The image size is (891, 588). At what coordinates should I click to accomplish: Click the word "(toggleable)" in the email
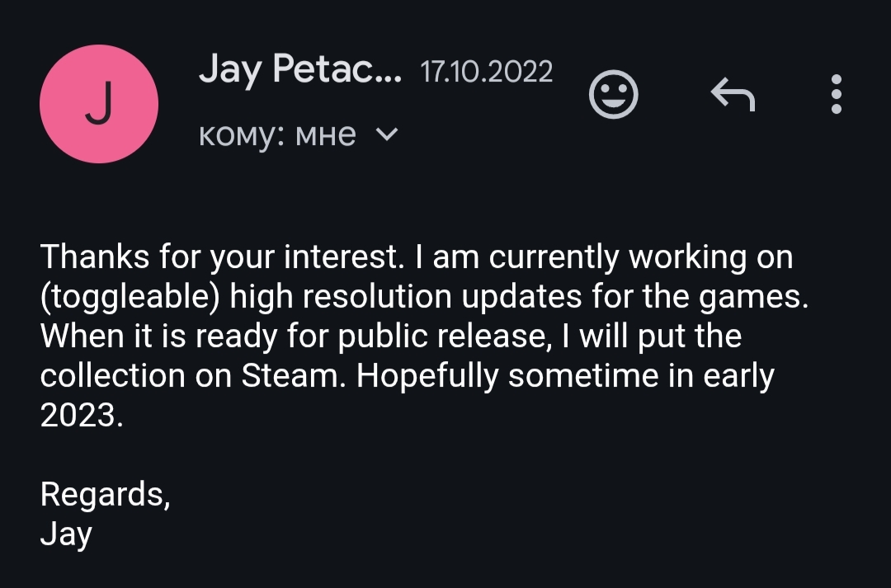130,297
